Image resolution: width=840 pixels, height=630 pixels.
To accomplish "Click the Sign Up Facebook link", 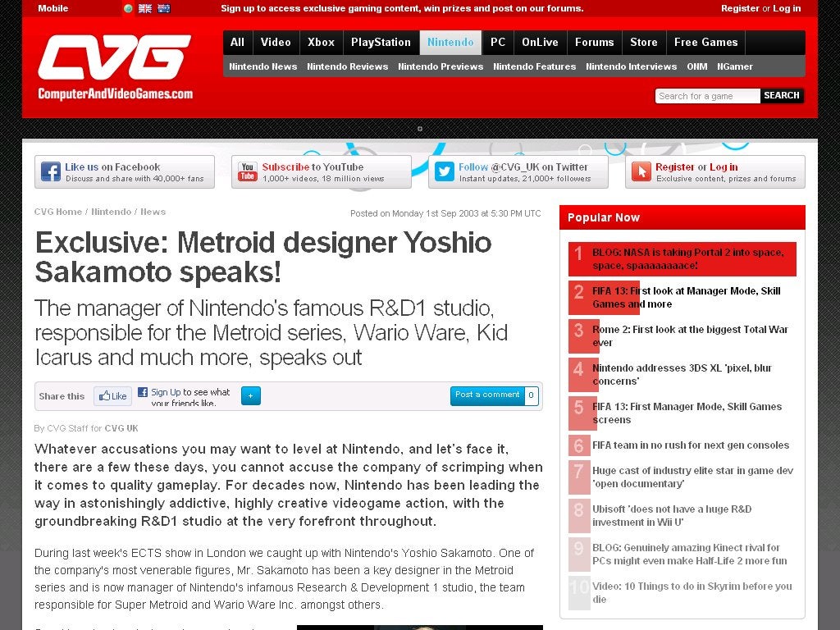I will click(x=166, y=392).
